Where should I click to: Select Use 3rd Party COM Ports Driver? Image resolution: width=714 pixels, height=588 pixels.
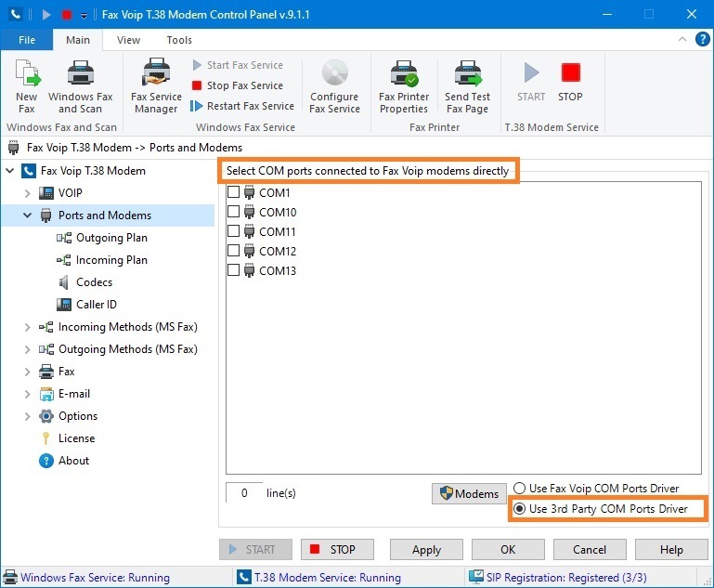601,509
